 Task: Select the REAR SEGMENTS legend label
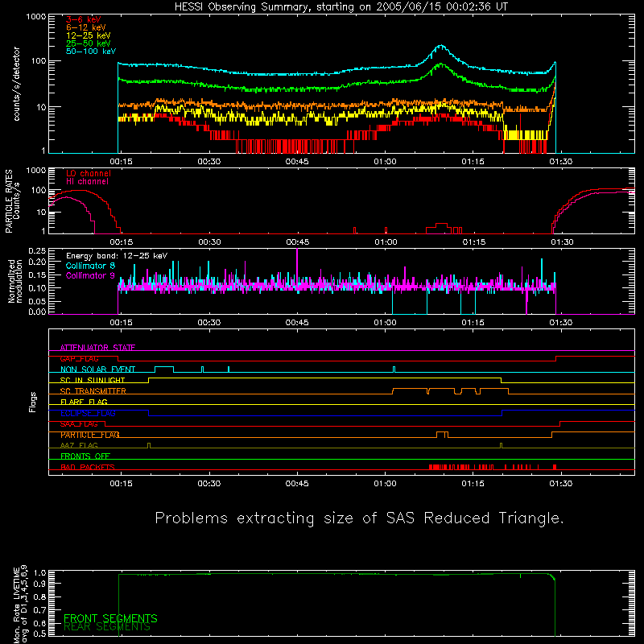(x=107, y=627)
